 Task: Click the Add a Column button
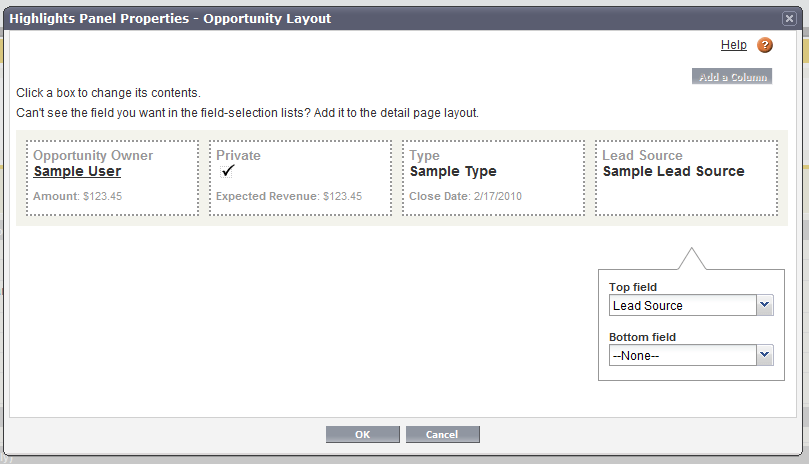coord(732,77)
